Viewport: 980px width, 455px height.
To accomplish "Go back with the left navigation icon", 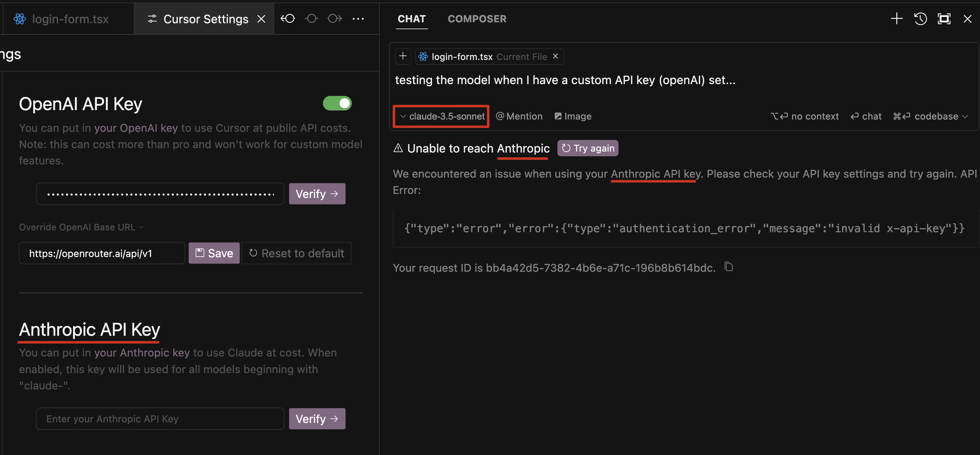I will [x=288, y=19].
